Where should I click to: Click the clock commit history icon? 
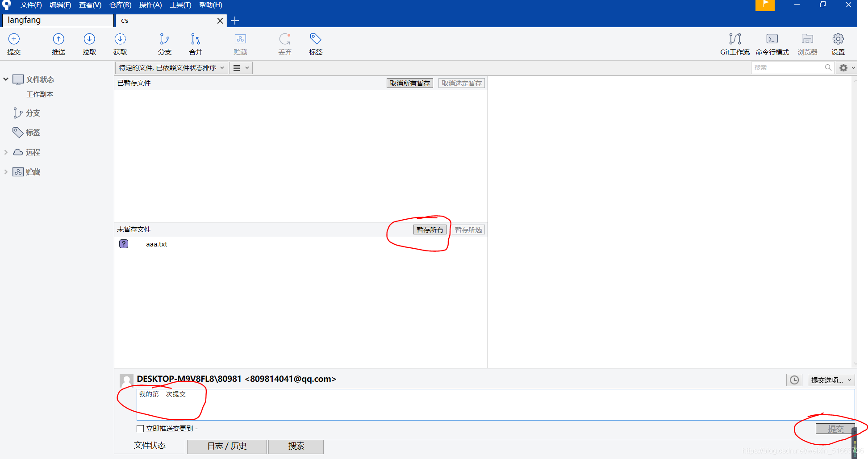pyautogui.click(x=794, y=380)
